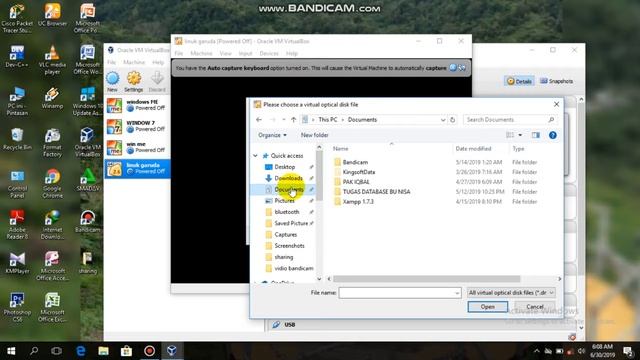Select WINDOW 7 machine in VirtualBox list

click(x=137, y=126)
